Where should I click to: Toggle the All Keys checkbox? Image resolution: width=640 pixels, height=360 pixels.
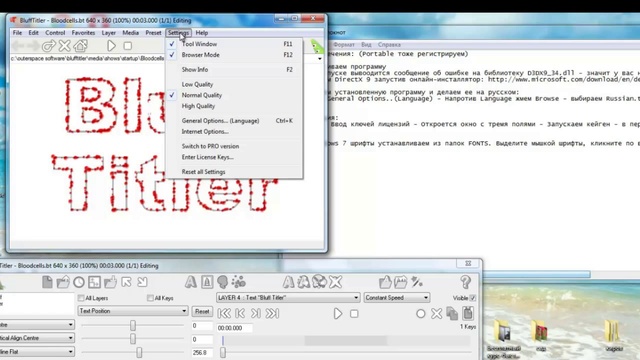click(150, 298)
